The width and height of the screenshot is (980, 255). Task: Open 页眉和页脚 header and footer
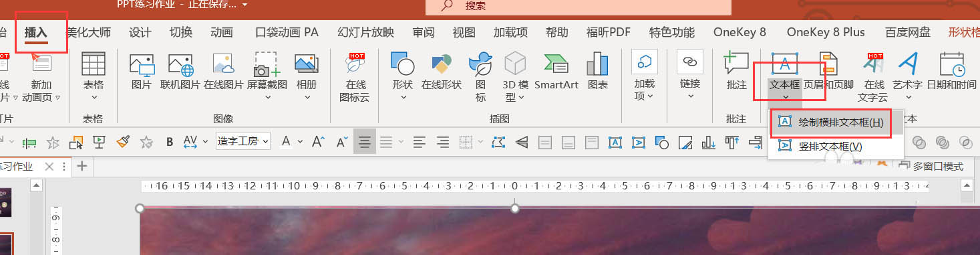coord(828,72)
